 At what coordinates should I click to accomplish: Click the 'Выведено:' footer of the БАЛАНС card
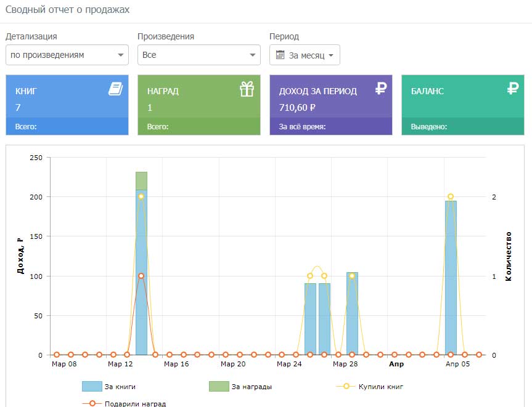click(x=463, y=127)
